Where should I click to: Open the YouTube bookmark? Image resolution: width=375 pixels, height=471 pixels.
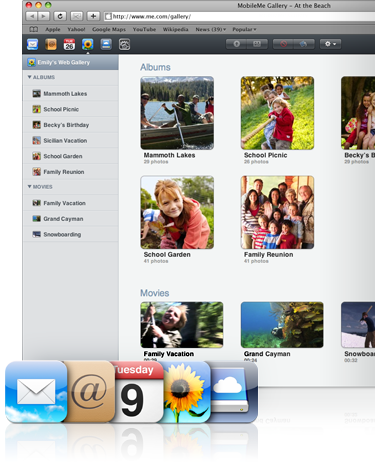tap(144, 29)
